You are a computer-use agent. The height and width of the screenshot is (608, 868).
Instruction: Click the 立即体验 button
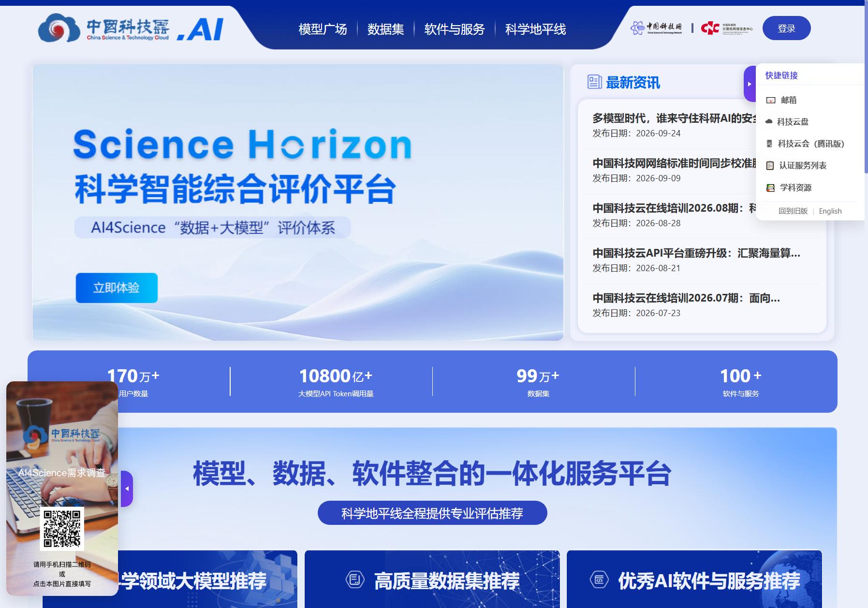pos(117,288)
